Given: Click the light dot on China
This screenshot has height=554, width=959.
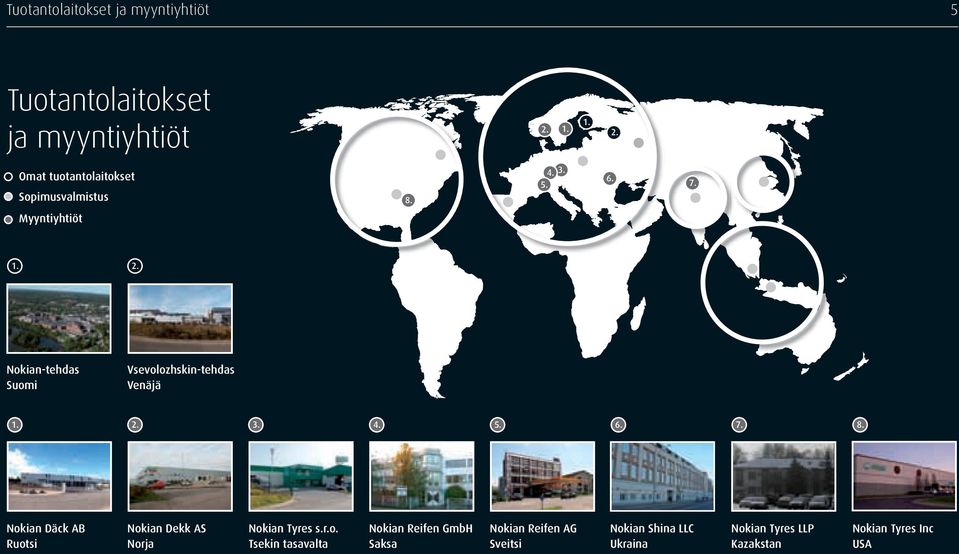Looking at the screenshot, I should pos(763,182).
